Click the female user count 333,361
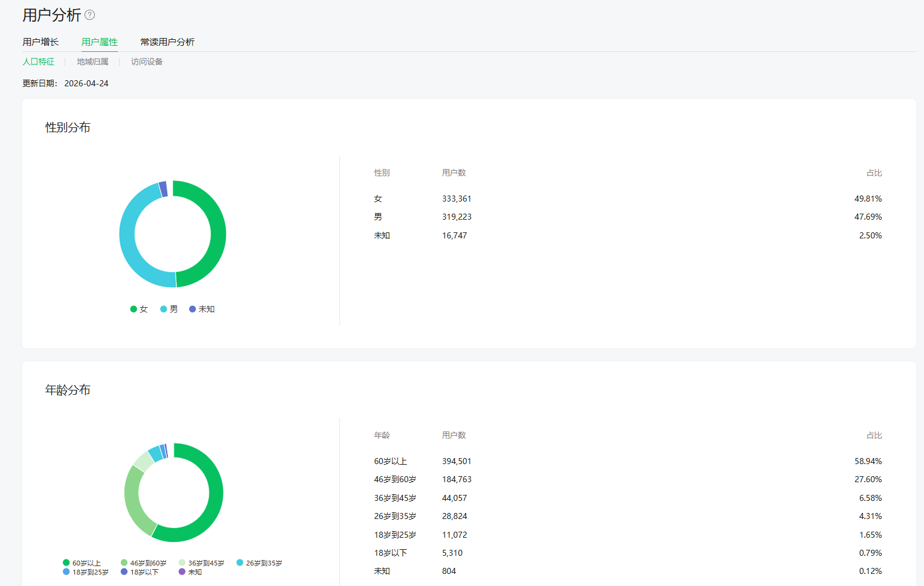The image size is (924, 586). point(457,199)
